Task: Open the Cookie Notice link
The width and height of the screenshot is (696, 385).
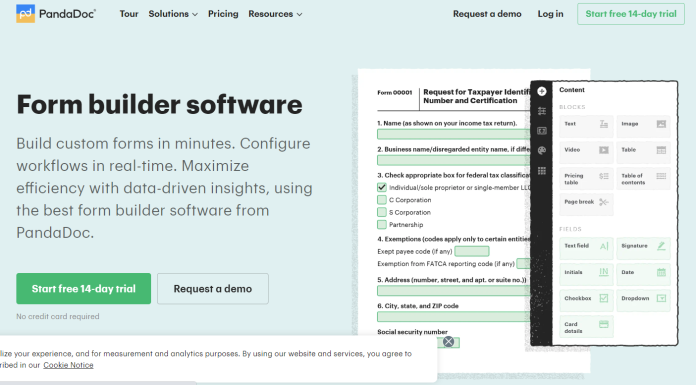Action: (x=68, y=365)
